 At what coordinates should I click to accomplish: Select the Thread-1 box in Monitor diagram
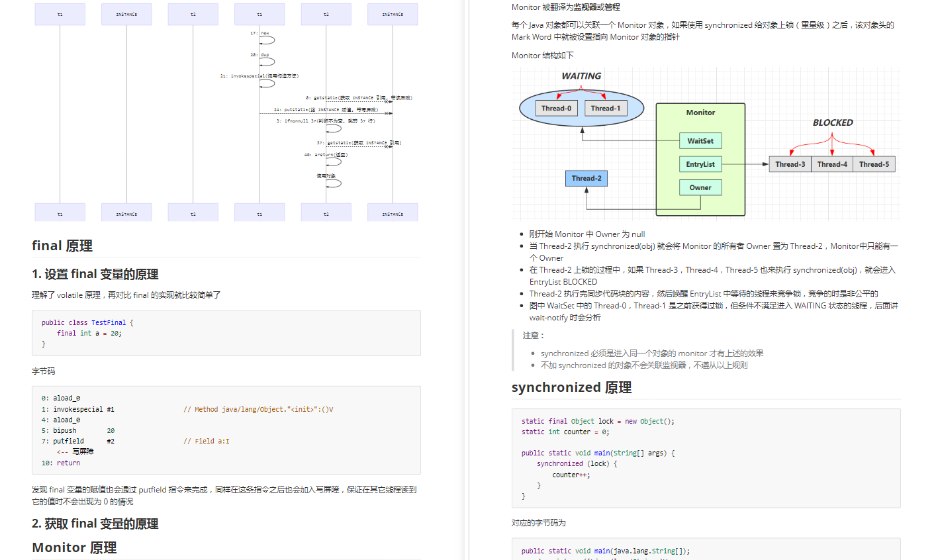[x=606, y=108]
